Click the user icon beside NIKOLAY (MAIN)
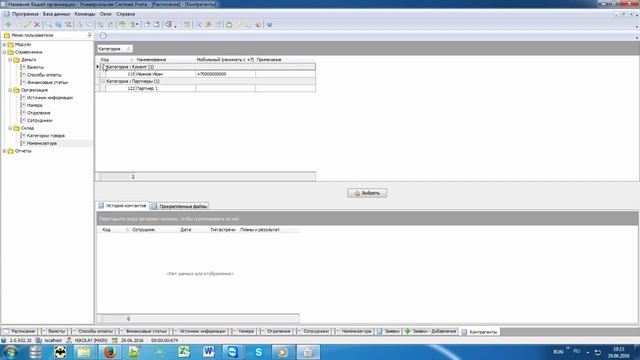 (x=69, y=340)
